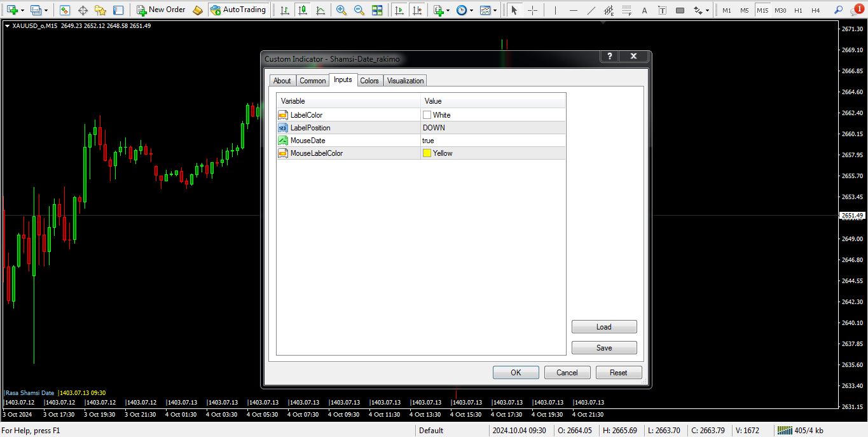
Task: Open the search magnifier in toolbar
Action: click(x=838, y=10)
